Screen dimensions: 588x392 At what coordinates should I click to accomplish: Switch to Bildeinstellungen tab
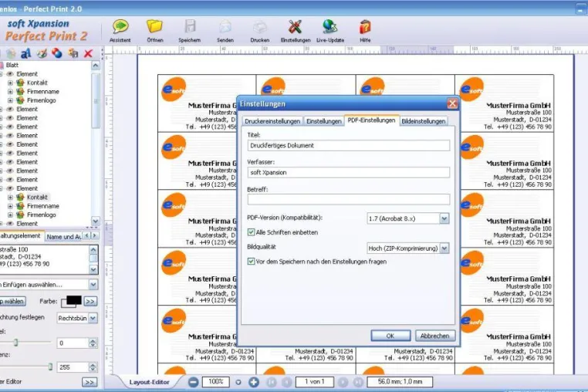click(x=424, y=121)
